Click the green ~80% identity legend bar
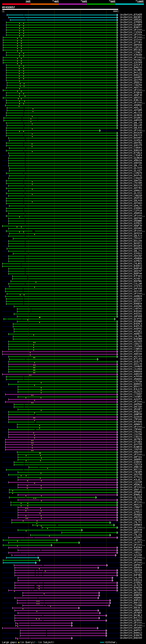146x644 pixels. (101, 4)
